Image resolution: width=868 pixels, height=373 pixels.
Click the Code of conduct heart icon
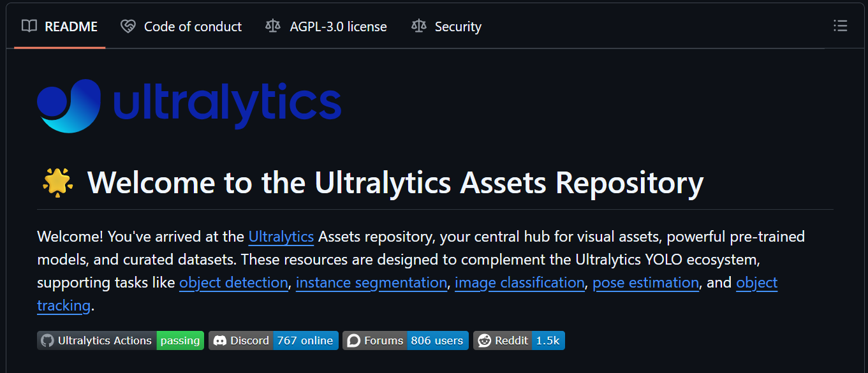coord(128,26)
